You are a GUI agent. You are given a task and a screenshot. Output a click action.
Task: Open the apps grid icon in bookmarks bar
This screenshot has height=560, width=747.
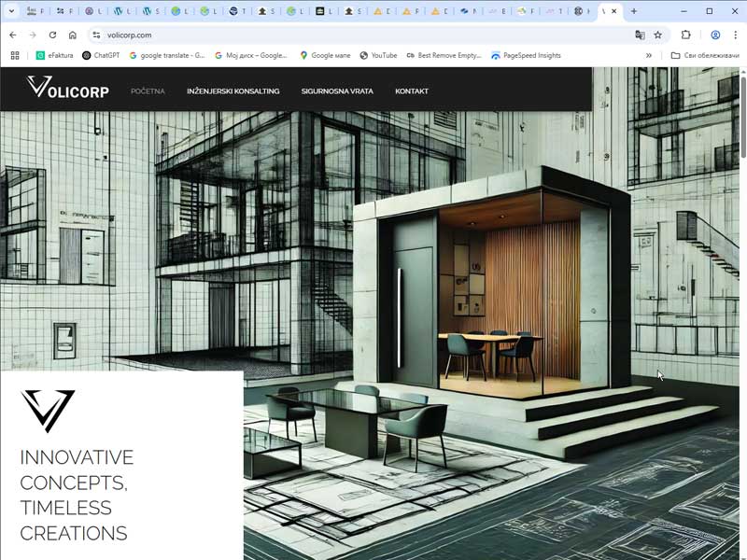(x=15, y=55)
